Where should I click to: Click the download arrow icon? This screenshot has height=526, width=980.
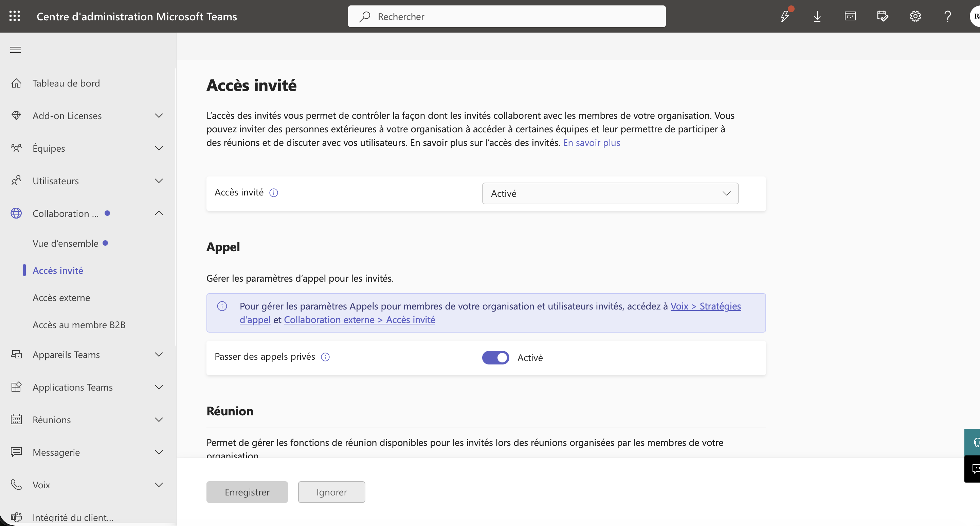pyautogui.click(x=817, y=16)
